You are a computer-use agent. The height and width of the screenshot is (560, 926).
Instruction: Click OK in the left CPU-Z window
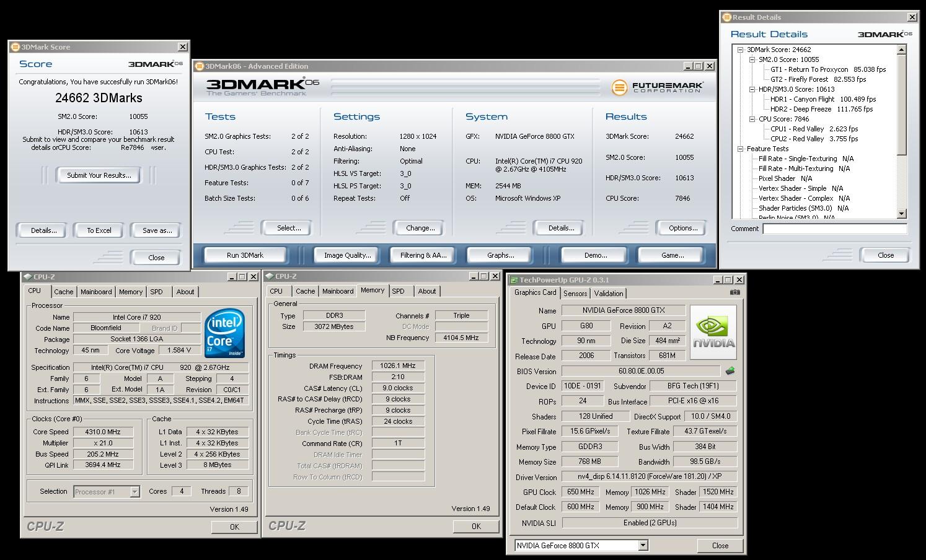click(x=234, y=527)
